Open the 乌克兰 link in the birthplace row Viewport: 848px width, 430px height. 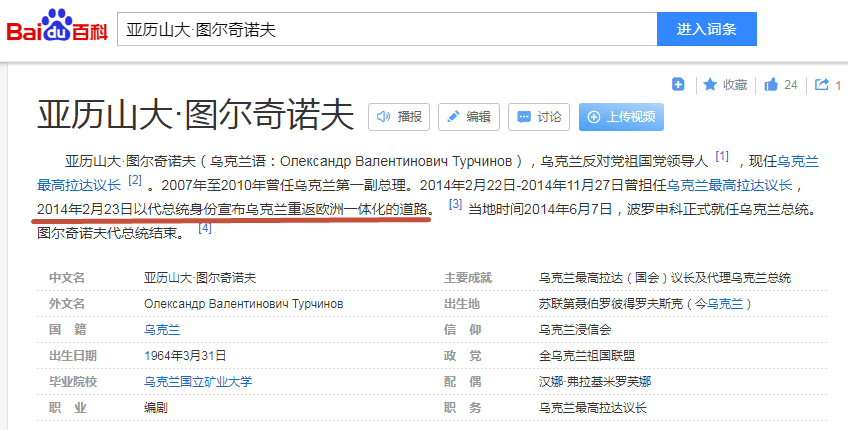pyautogui.click(x=725, y=304)
